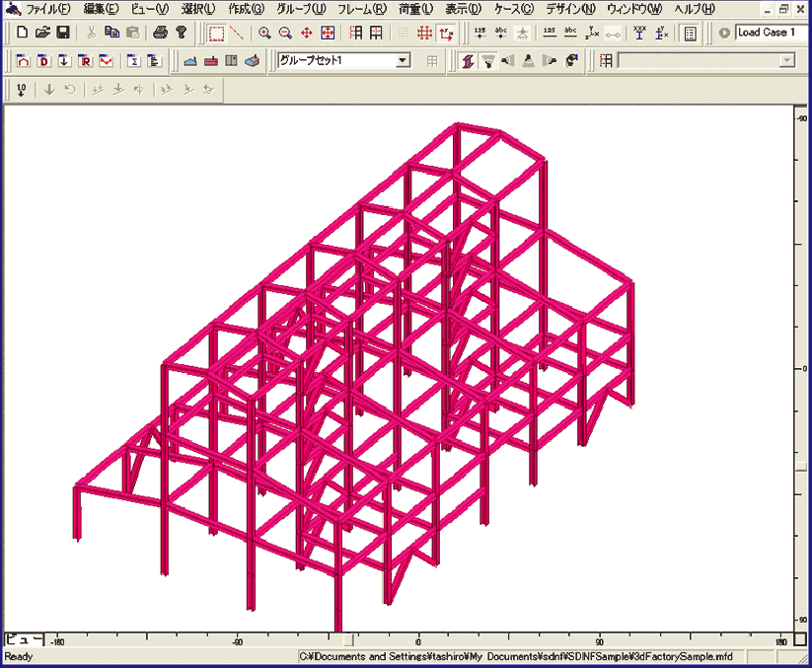Click the D displacement result icon
This screenshot has height=668, width=812.
[44, 61]
